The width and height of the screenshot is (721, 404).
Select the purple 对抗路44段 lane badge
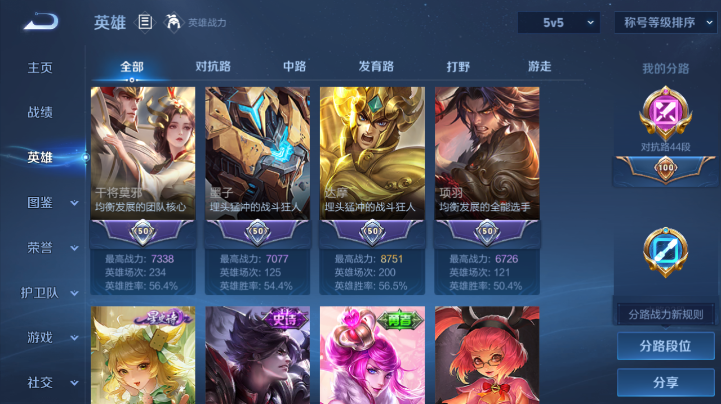[665, 113]
